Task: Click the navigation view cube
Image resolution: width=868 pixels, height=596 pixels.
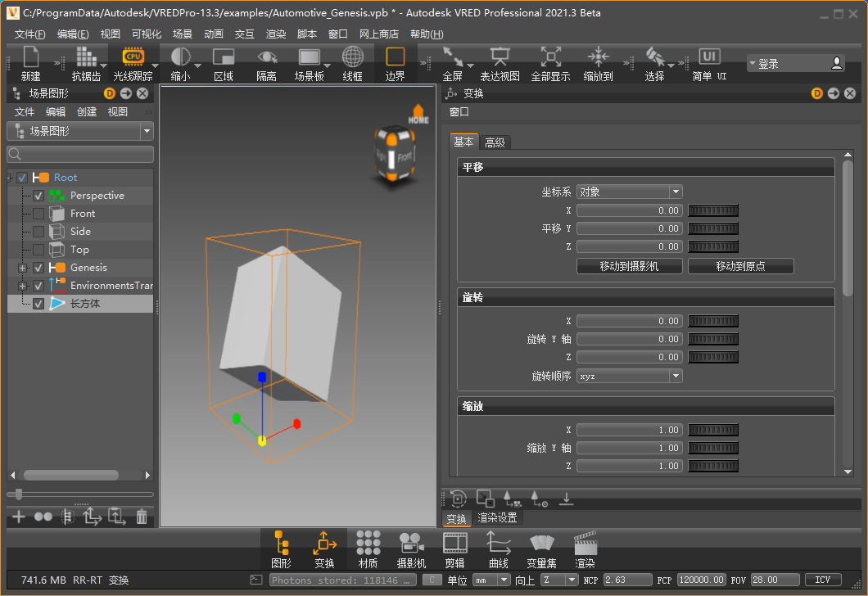Action: 394,154
